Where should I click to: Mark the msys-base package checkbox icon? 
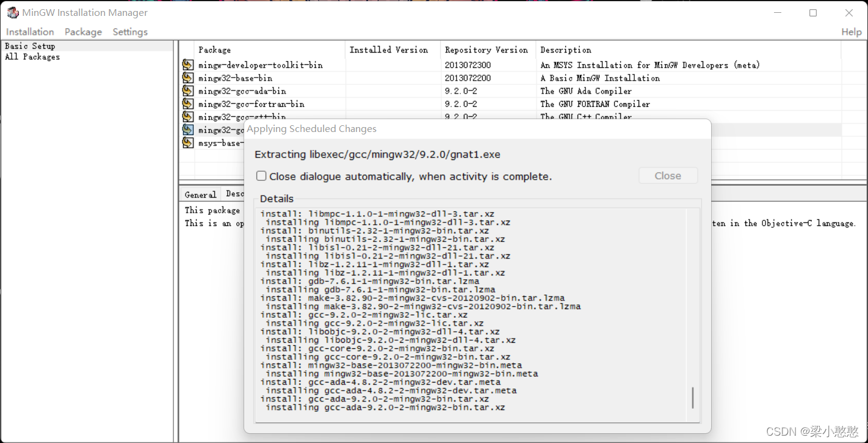tap(187, 143)
